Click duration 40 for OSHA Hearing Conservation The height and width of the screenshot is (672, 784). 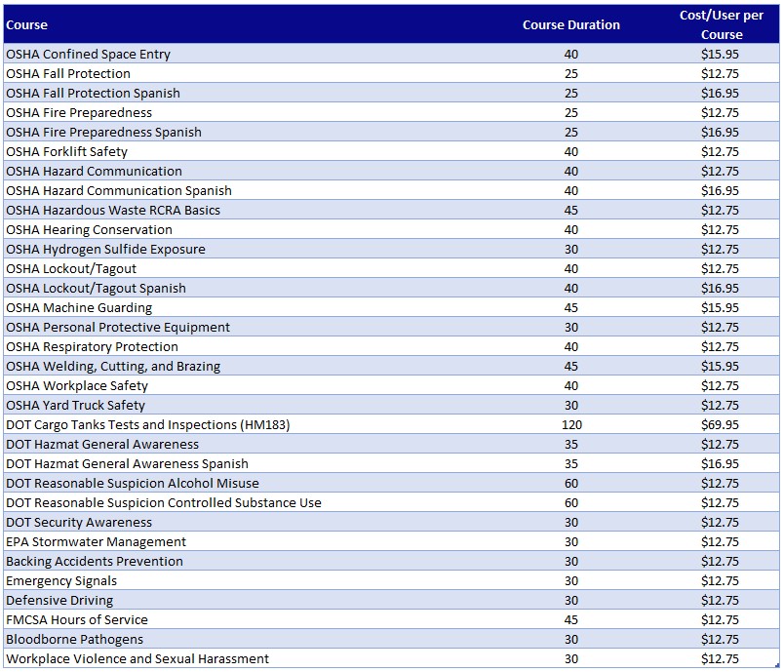(x=571, y=229)
